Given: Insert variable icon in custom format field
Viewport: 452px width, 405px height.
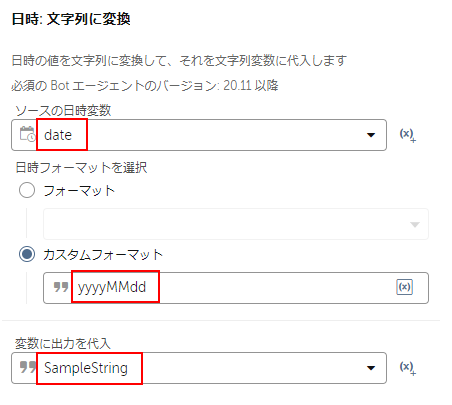Looking at the screenshot, I should (404, 287).
